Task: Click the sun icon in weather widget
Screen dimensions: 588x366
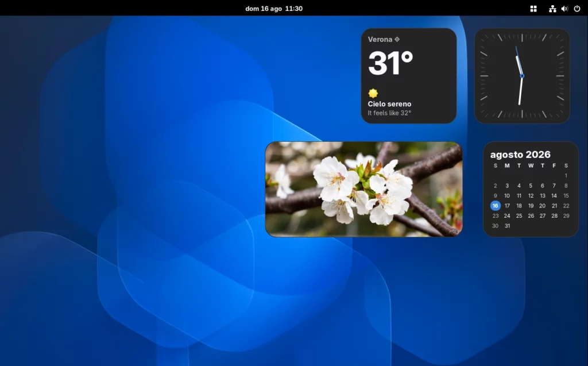Action: pyautogui.click(x=373, y=93)
